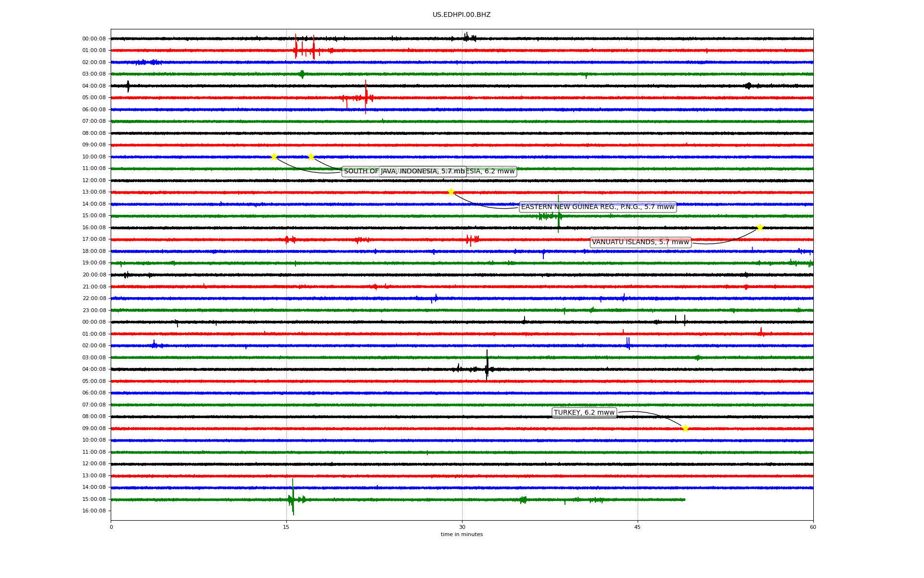Click the x-axis tick label 30

click(x=462, y=527)
